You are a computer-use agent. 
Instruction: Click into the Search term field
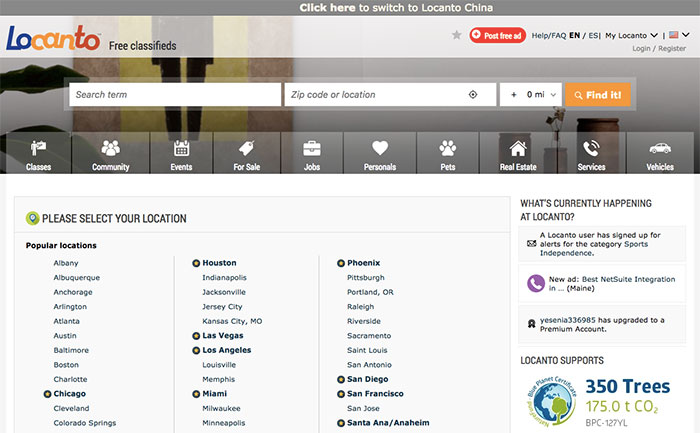pyautogui.click(x=175, y=95)
